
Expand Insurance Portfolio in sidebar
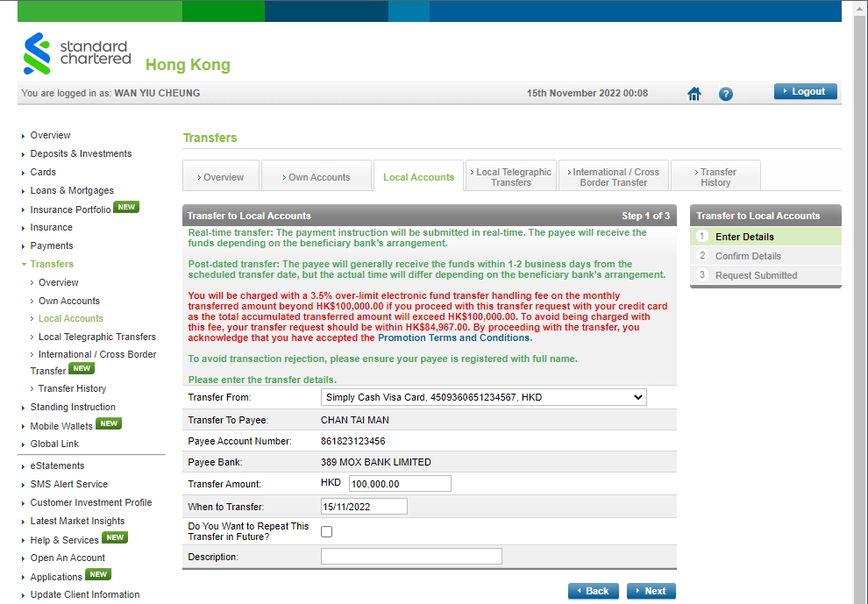(x=70, y=210)
